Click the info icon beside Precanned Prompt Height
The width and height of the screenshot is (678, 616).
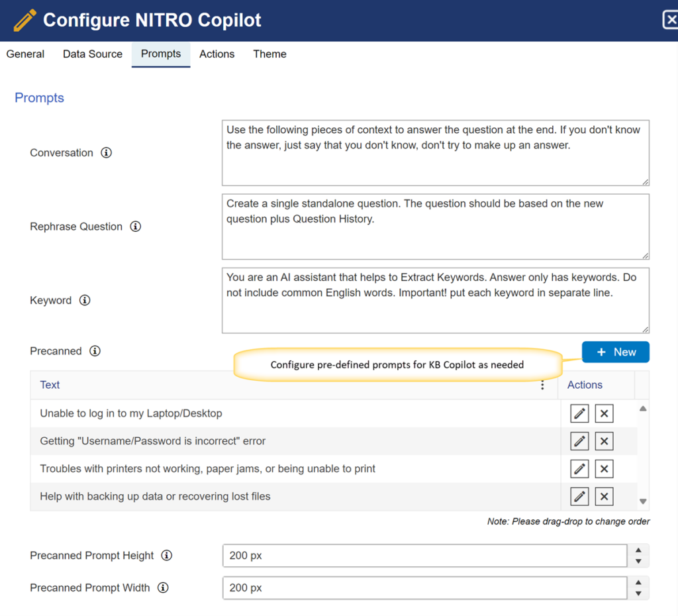(x=166, y=555)
